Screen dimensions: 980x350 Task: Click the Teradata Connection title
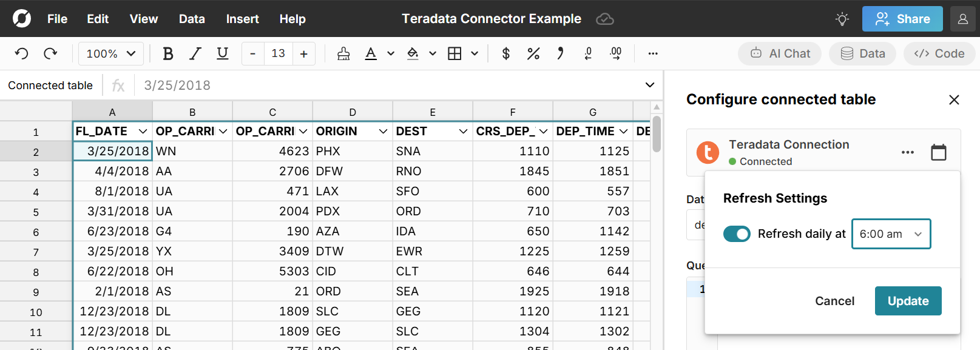pyautogui.click(x=789, y=144)
